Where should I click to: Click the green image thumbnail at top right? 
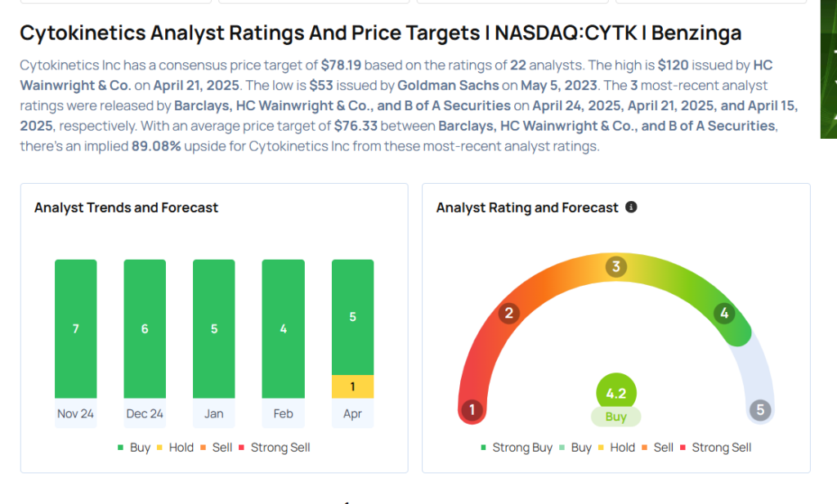tap(828, 69)
